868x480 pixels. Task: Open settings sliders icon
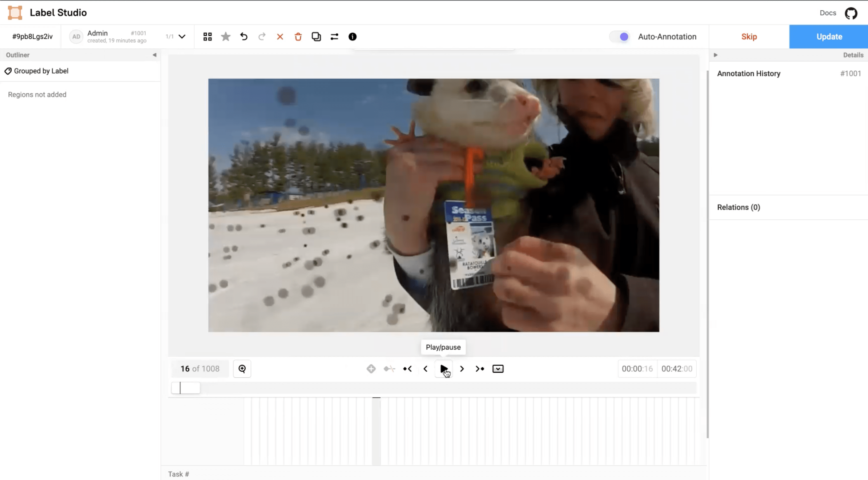click(334, 37)
